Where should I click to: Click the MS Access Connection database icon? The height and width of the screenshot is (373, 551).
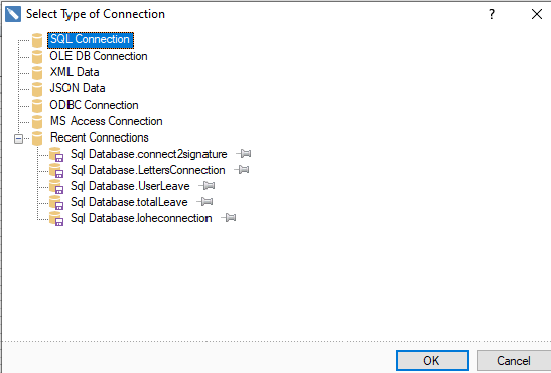[x=37, y=122]
